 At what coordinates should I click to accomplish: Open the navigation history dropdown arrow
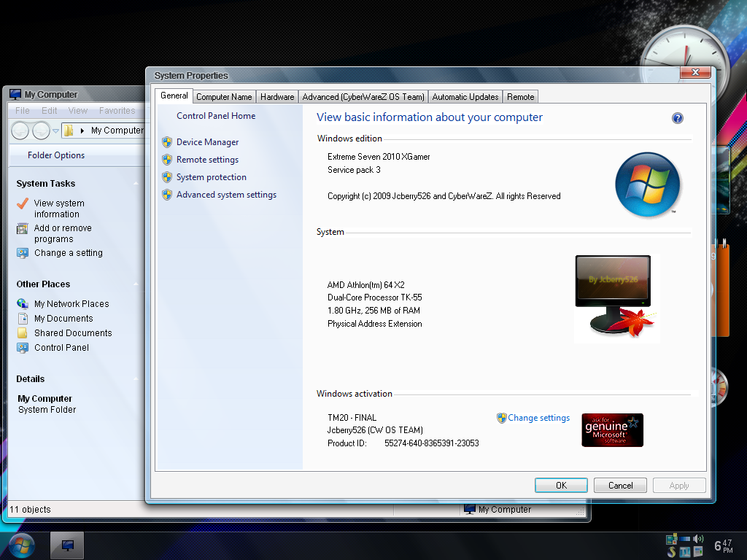[x=55, y=131]
